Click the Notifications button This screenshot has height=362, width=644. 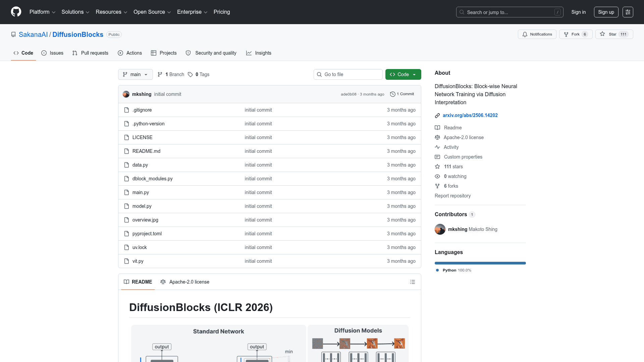click(537, 34)
